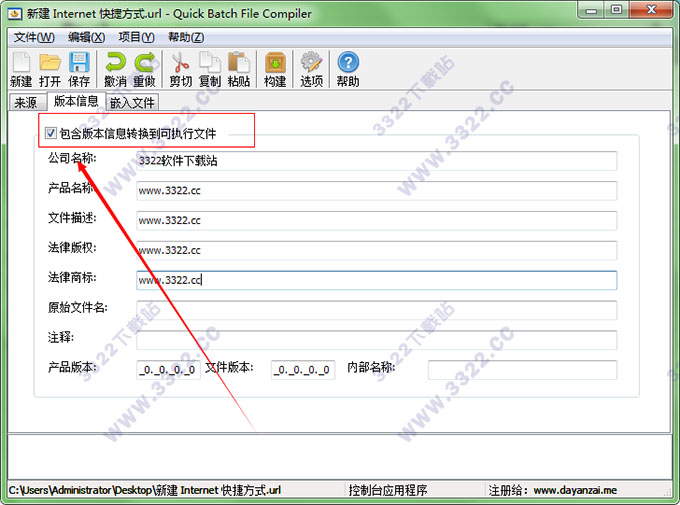
Task: Click the 新建 (New) toolbar icon
Action: 21,62
